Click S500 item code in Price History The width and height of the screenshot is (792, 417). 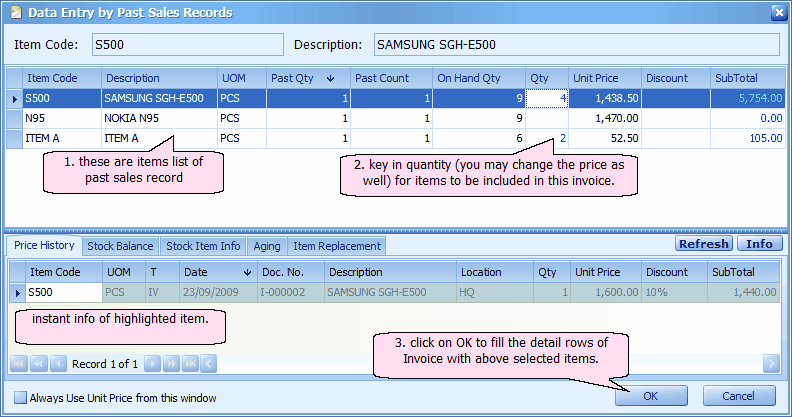[64, 292]
